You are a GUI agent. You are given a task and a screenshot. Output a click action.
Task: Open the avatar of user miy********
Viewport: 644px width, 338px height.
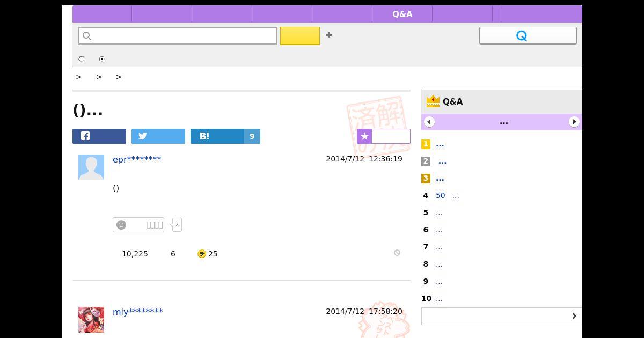coord(91,320)
